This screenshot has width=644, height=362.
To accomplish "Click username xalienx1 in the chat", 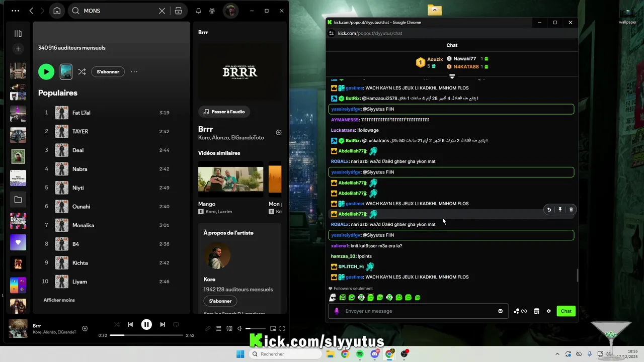I will click(x=340, y=246).
